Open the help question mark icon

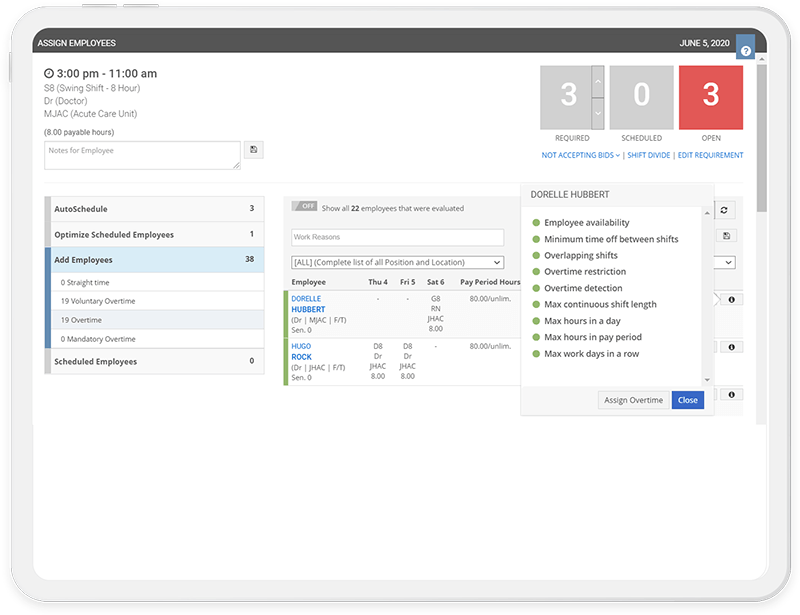745,51
